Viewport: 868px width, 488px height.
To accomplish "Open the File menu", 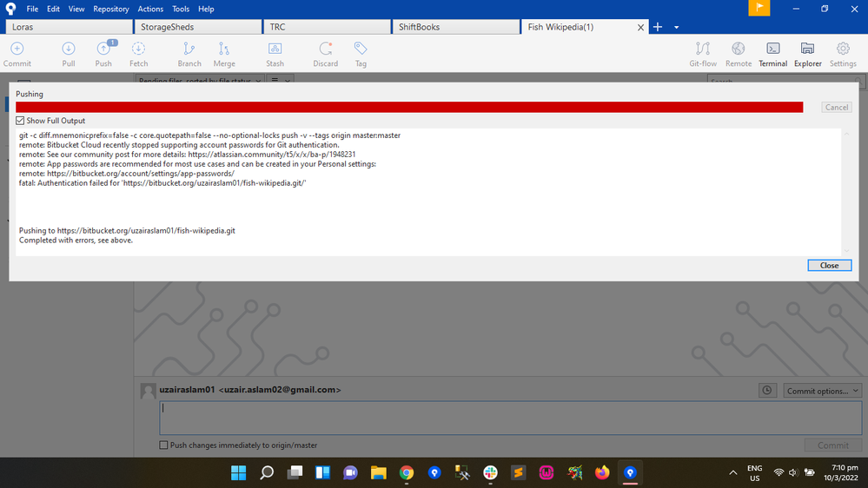I will click(x=32, y=9).
